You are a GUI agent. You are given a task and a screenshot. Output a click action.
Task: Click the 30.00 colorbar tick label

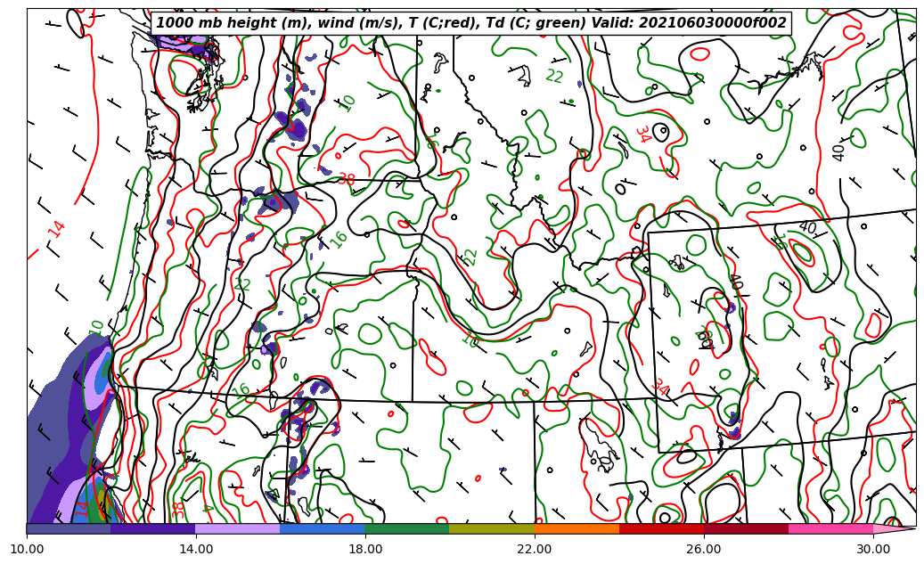873,549
